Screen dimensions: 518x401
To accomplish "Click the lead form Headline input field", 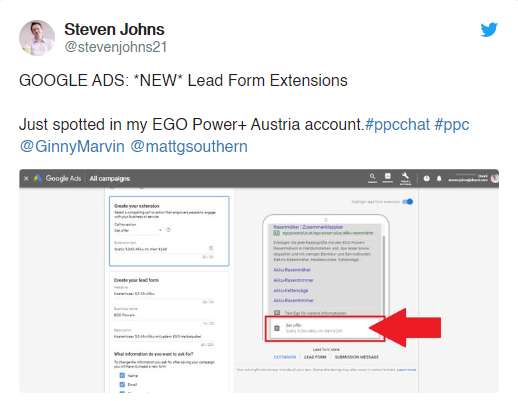I will click(x=164, y=294).
